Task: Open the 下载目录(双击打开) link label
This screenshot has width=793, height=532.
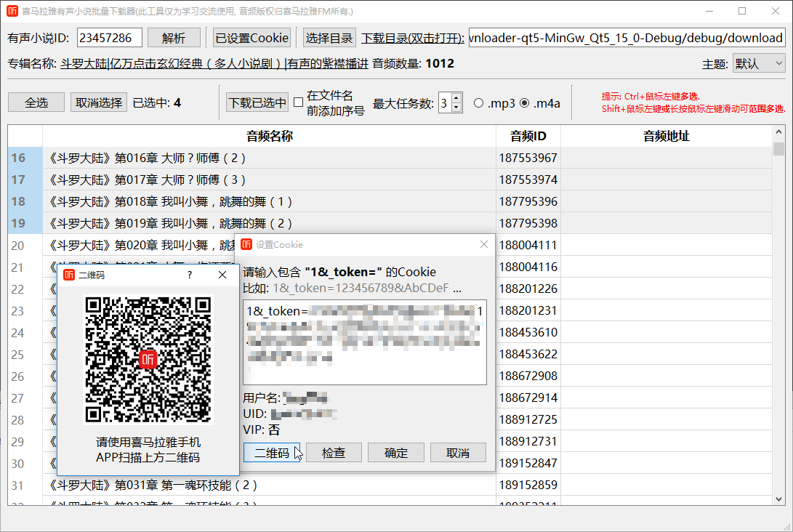Action: click(413, 39)
